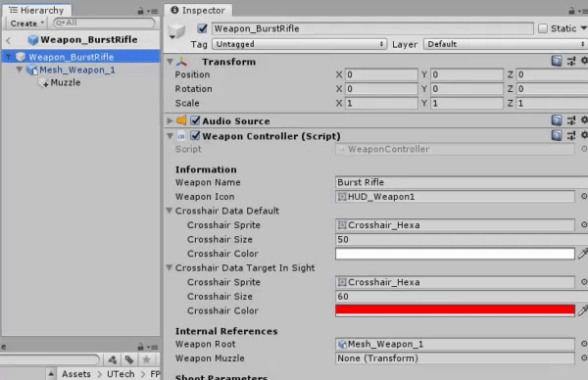Select the Hierarchy tab
This screenshot has width=588, height=380.
[x=36, y=10]
